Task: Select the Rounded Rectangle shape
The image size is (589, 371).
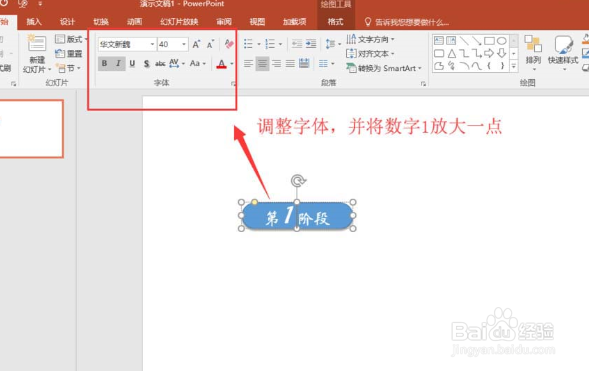Action: tap(439, 53)
